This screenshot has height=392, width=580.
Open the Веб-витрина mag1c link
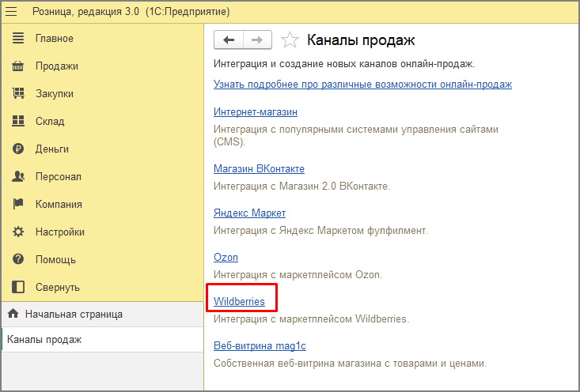(x=260, y=345)
